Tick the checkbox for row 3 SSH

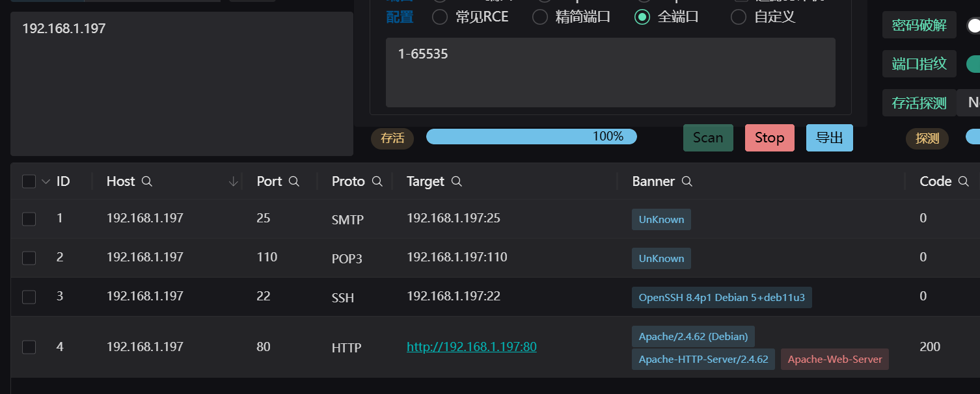coord(29,297)
